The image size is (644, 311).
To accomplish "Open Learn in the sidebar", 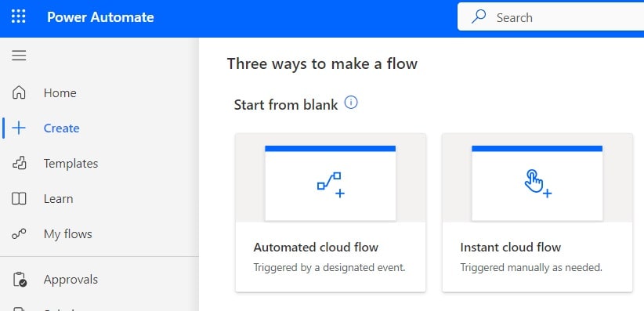I will [58, 199].
